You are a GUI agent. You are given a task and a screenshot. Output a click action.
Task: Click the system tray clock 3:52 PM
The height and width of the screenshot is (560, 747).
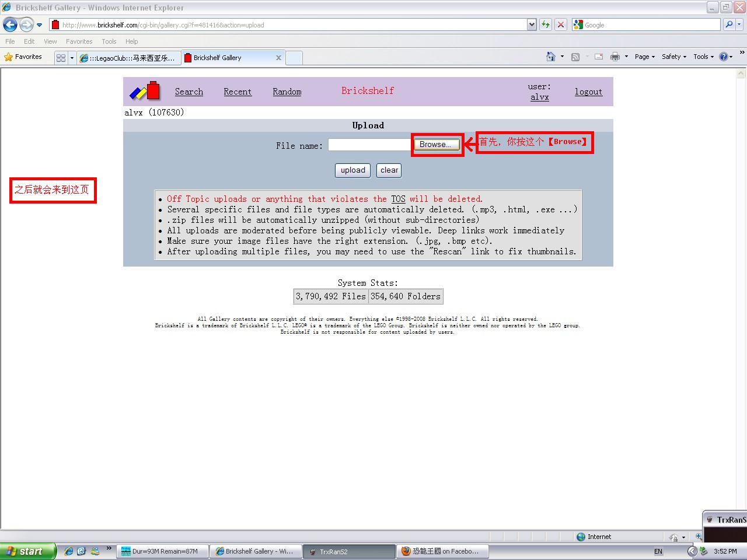pos(725,551)
